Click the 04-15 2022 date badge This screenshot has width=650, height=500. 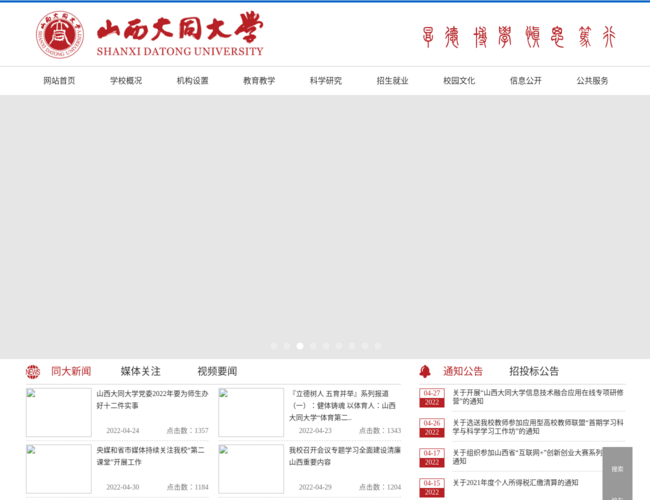[x=432, y=488]
